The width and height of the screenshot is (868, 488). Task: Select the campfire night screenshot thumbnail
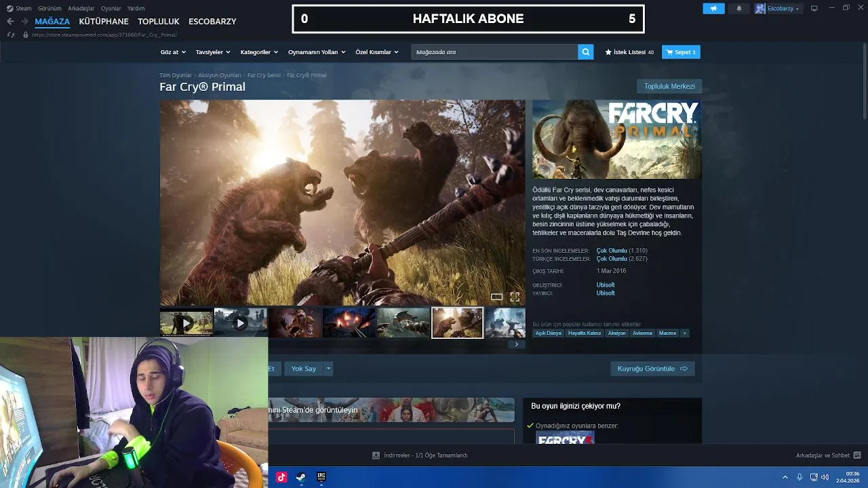click(x=349, y=323)
